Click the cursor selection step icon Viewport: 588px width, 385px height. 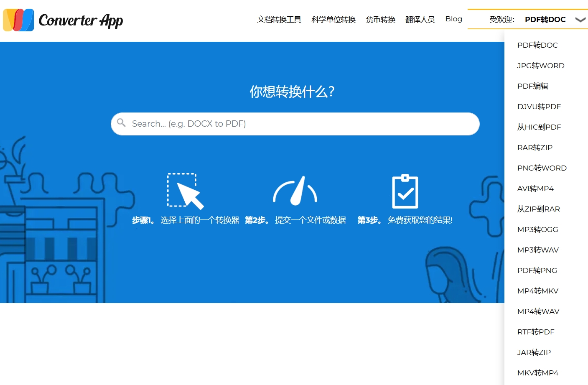pos(186,191)
